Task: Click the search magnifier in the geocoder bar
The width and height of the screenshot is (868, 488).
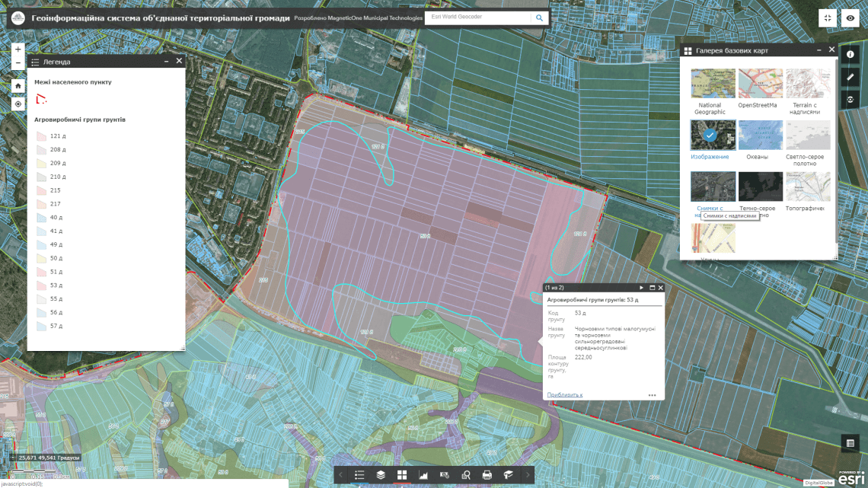Action: tap(541, 16)
